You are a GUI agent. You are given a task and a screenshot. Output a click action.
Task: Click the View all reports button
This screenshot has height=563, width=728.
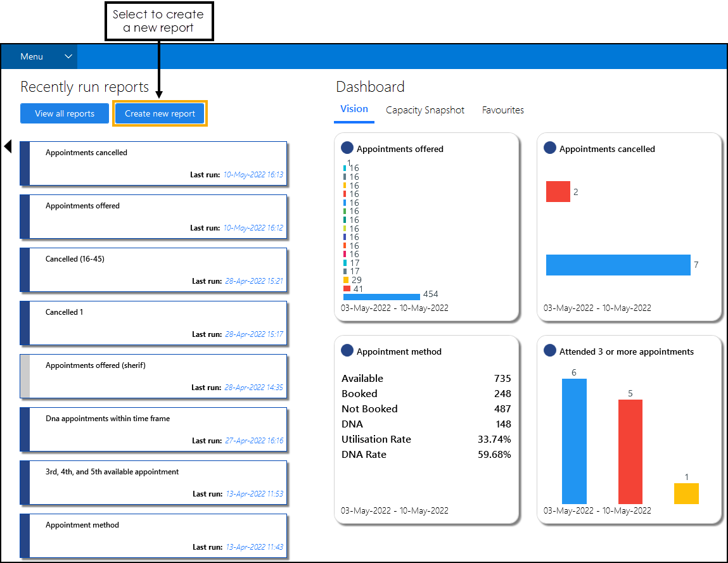(x=65, y=113)
